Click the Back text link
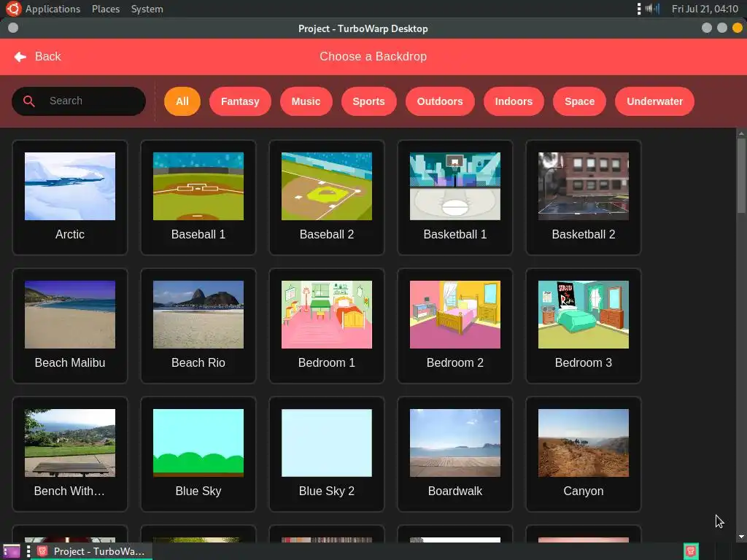747x560 pixels. point(47,57)
